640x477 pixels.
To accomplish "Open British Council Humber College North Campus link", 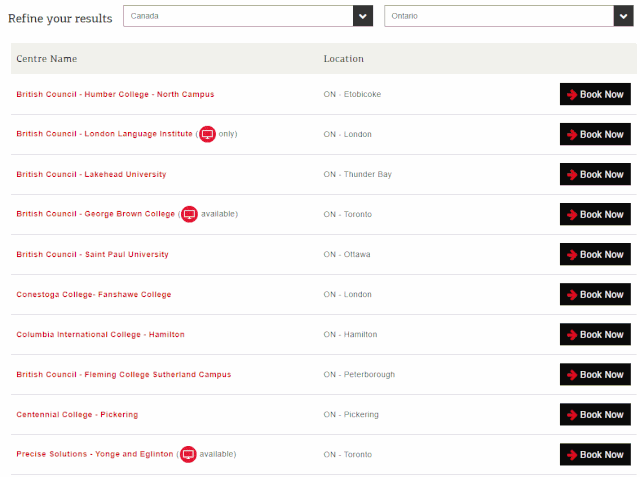I will point(115,94).
